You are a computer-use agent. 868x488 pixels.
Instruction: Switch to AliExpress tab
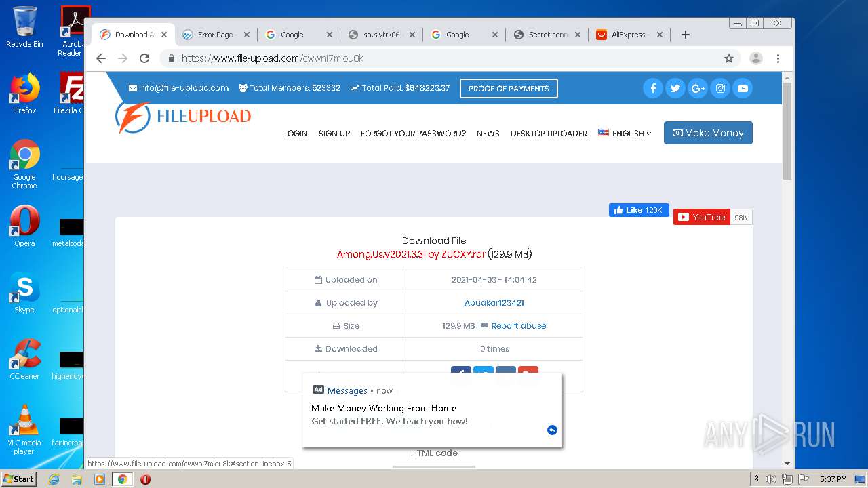(x=629, y=35)
